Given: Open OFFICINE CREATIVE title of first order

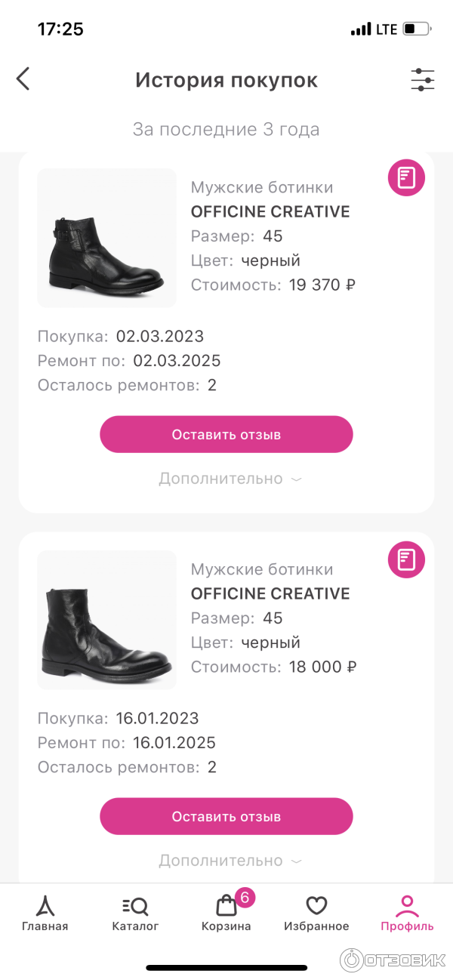Looking at the screenshot, I should (270, 211).
